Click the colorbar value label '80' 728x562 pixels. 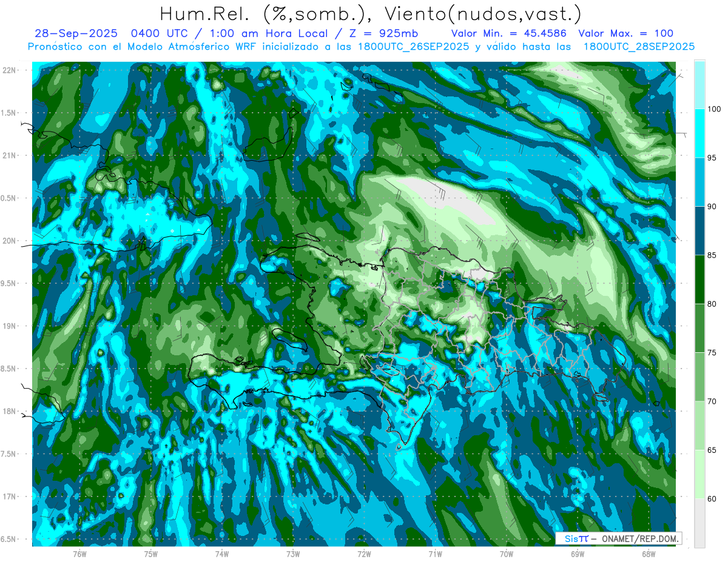pyautogui.click(x=712, y=304)
